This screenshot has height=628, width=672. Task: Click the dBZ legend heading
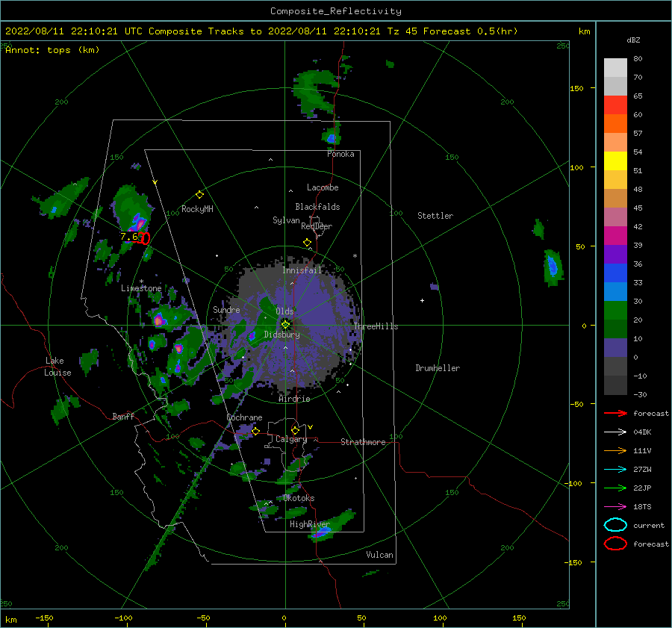pos(633,40)
